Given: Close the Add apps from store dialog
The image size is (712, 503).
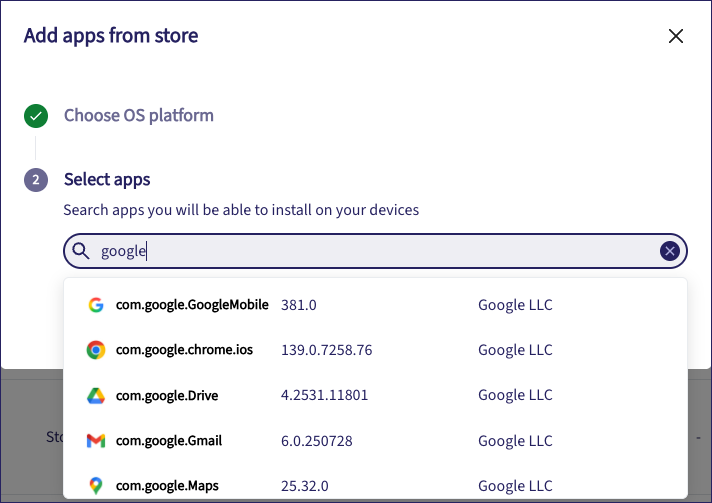Looking at the screenshot, I should point(675,37).
